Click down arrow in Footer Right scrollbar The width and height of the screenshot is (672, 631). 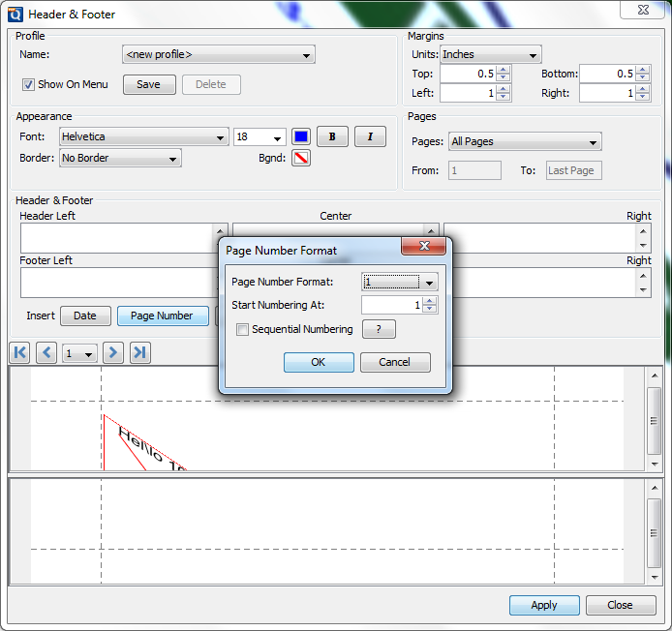coord(643,290)
